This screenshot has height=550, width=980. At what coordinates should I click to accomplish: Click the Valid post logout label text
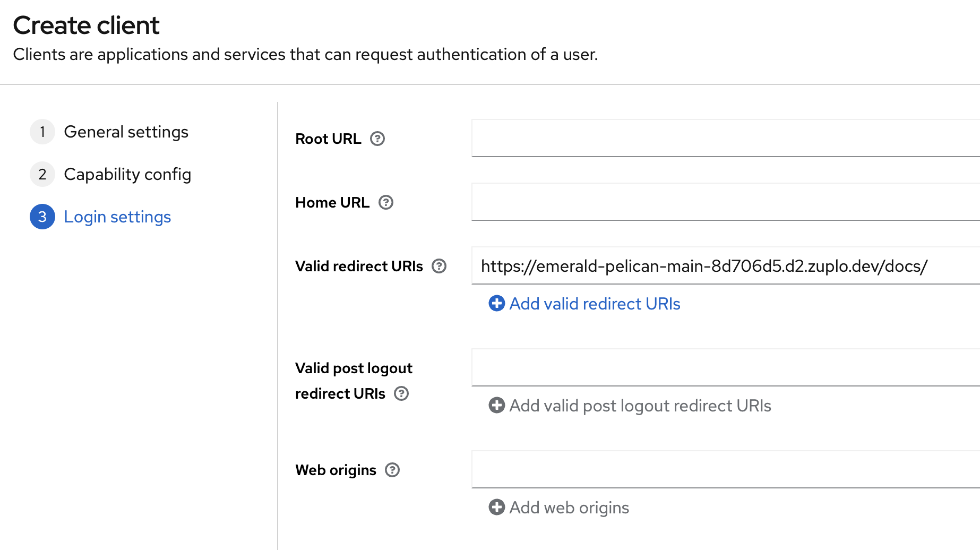tap(354, 381)
